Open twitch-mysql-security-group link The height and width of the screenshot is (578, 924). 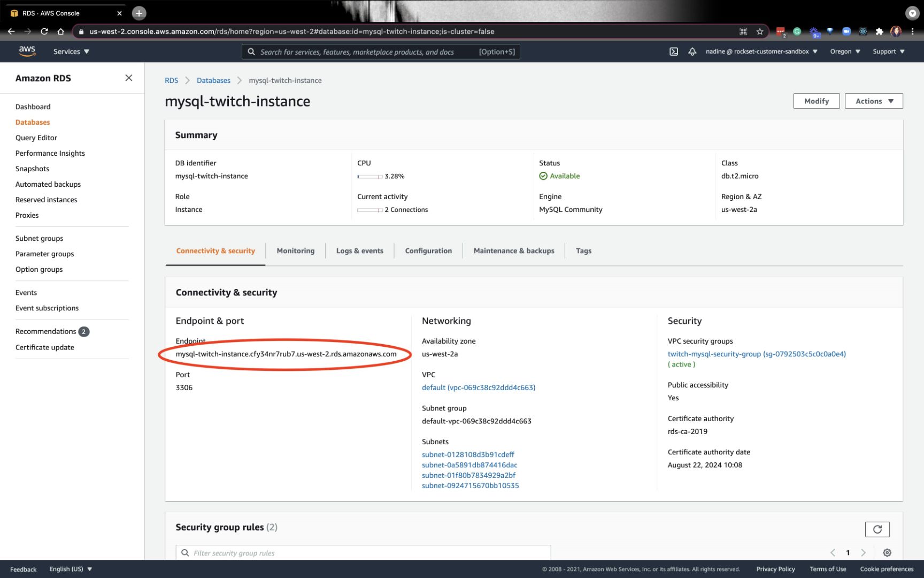click(x=757, y=354)
